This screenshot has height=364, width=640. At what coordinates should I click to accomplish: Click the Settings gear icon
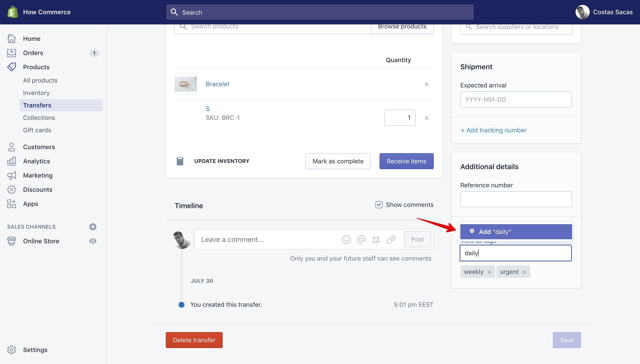(x=12, y=350)
